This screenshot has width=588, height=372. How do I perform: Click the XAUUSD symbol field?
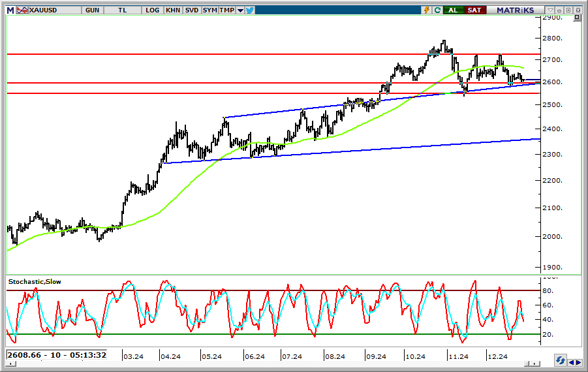coord(45,10)
